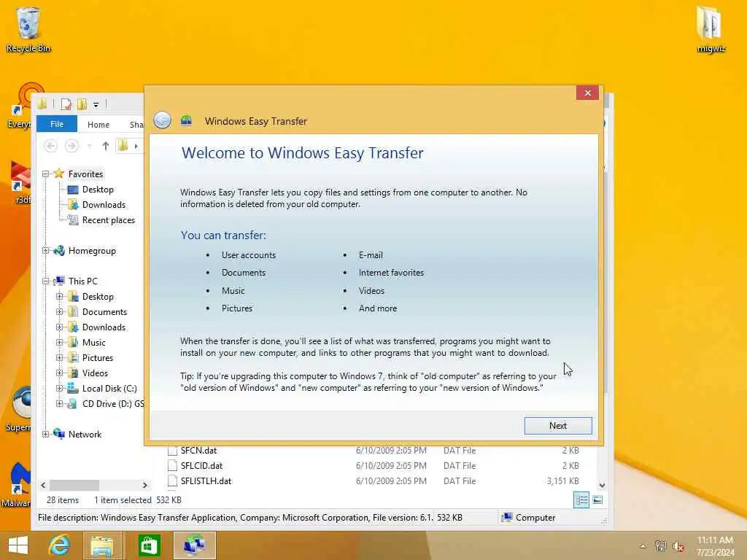Click the Windows Start button
Viewport: 747px width, 560px height.
[x=18, y=545]
